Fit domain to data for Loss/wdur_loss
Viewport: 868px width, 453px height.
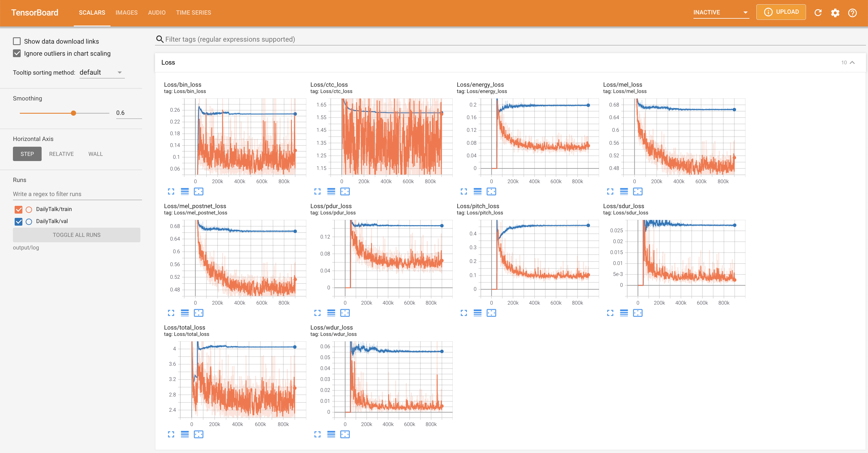345,434
